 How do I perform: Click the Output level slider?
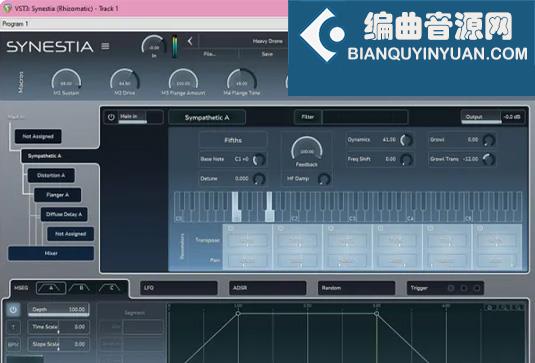(493, 117)
